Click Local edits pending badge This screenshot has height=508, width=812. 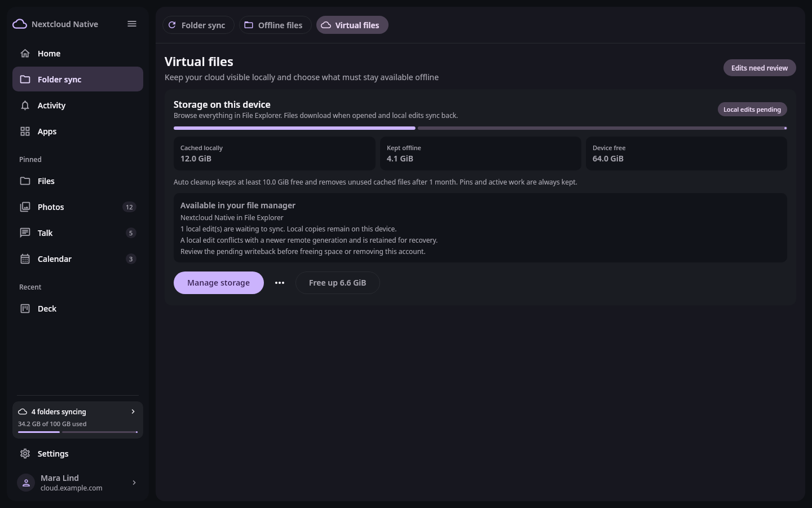tap(752, 110)
